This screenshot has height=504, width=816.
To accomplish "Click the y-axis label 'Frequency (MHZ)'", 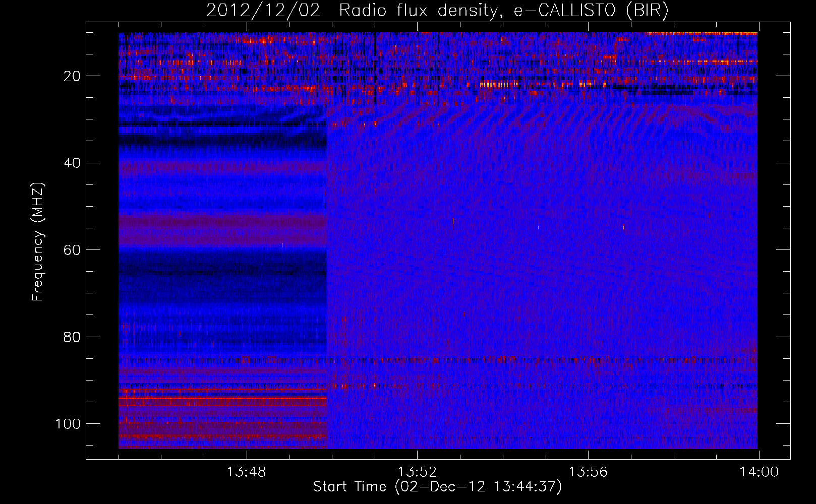I will (38, 242).
